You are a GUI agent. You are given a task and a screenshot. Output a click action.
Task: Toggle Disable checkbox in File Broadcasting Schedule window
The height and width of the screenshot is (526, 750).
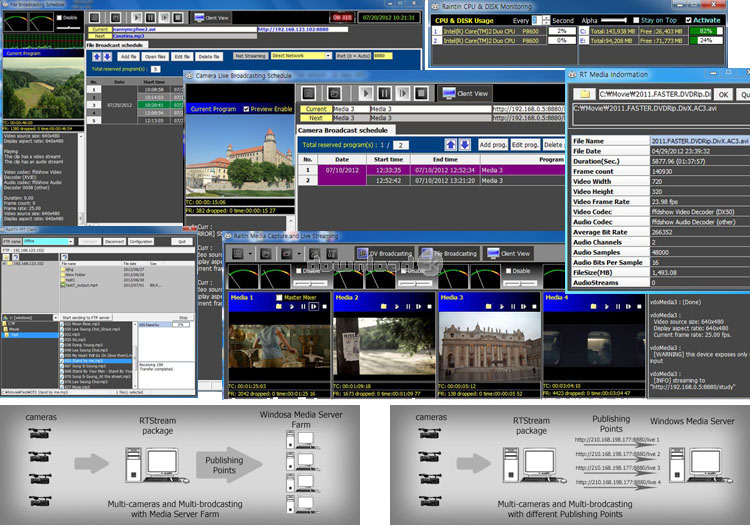pos(59,18)
